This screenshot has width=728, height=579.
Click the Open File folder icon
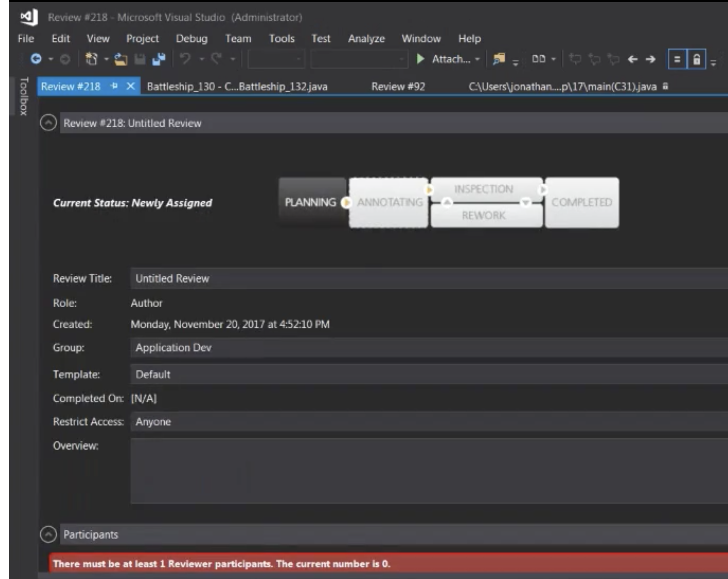[121, 59]
